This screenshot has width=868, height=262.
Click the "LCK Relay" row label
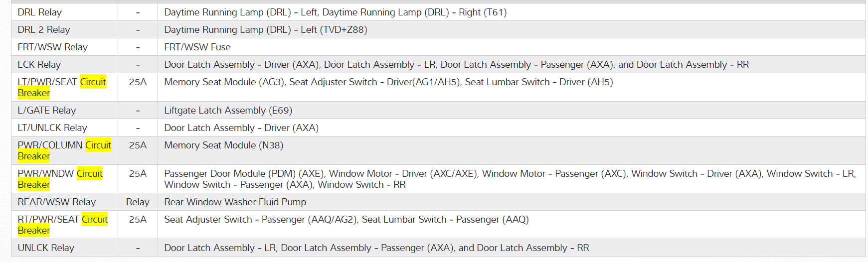(39, 65)
